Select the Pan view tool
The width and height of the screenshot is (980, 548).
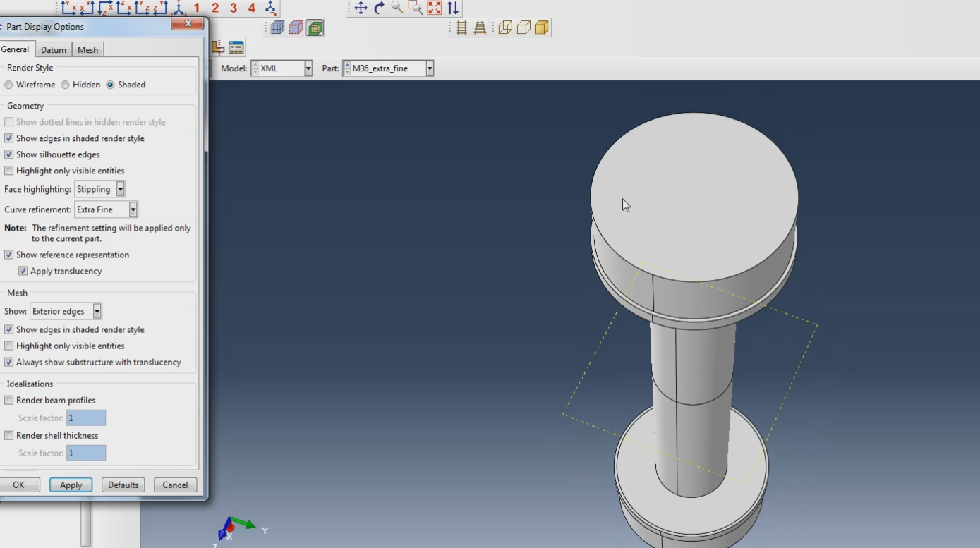click(x=360, y=8)
